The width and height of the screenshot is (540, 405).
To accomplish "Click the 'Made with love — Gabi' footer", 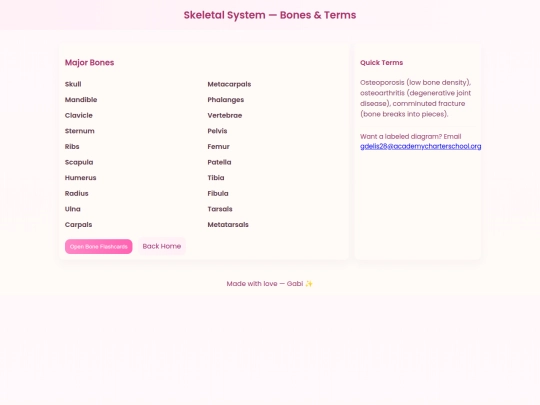I will pyautogui.click(x=270, y=283).
